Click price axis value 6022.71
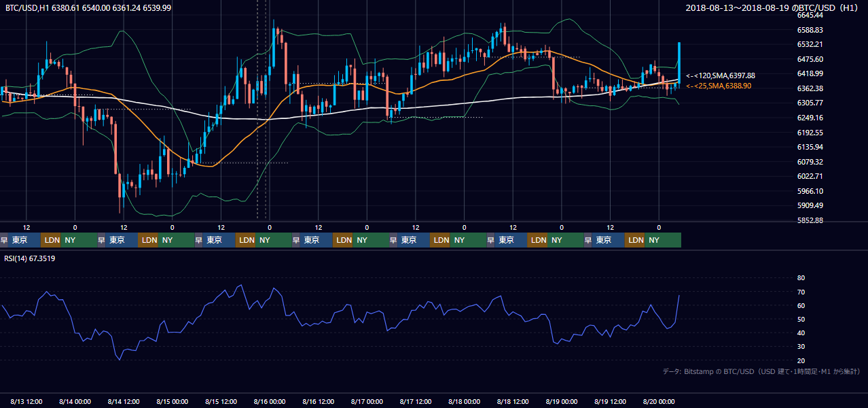868x408 pixels. [x=810, y=176]
